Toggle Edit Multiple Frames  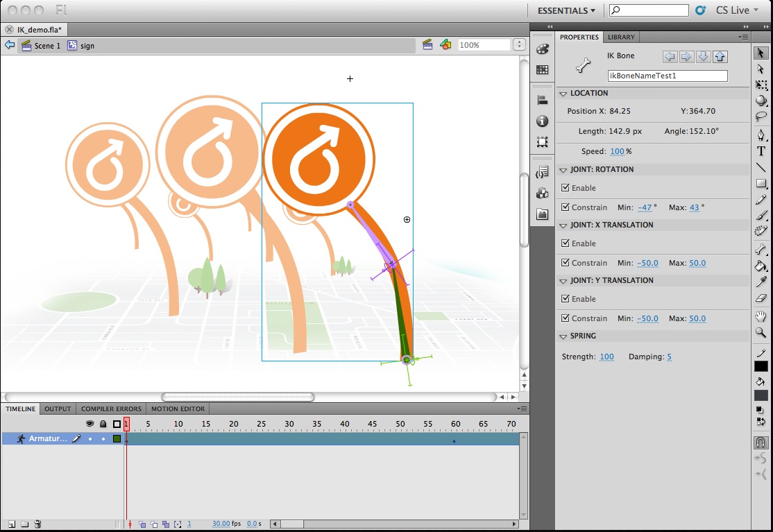[166, 524]
